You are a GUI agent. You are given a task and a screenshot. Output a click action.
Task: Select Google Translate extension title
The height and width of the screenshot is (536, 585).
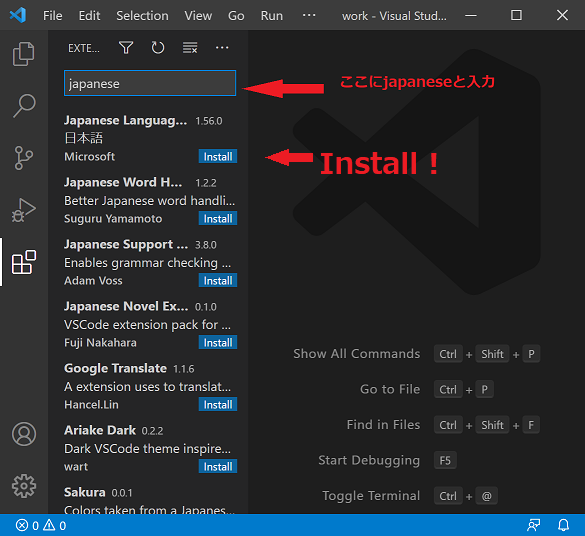(115, 368)
